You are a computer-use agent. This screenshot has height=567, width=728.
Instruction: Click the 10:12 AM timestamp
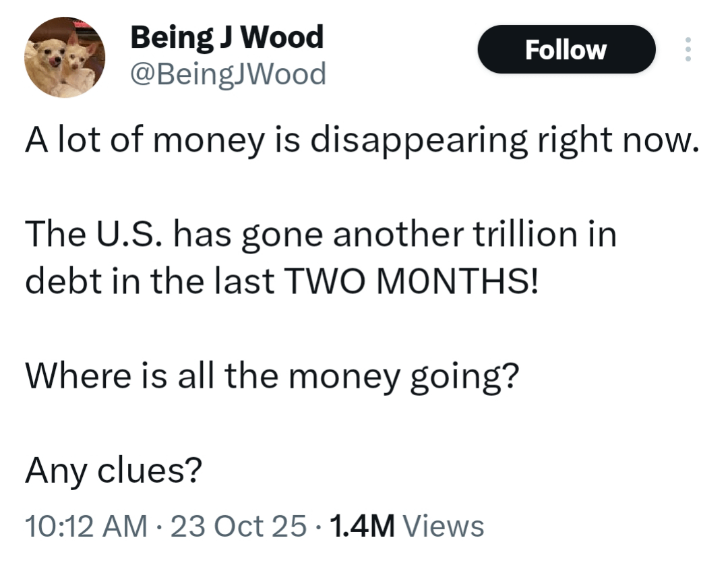(x=85, y=525)
